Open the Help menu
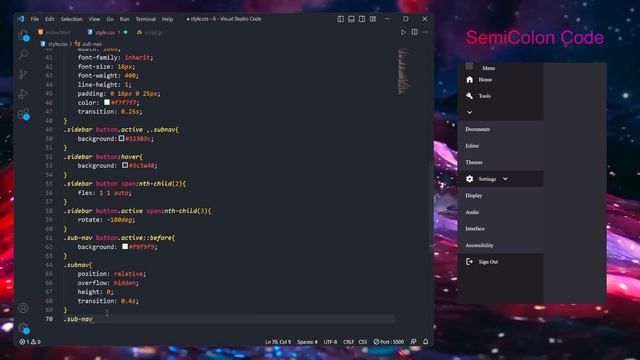This screenshot has height=360, width=640. coord(167,19)
